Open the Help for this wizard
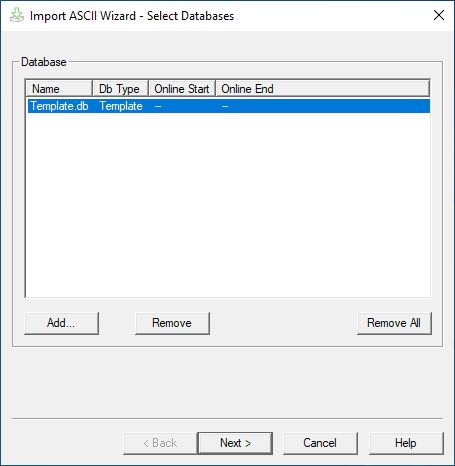 406,443
